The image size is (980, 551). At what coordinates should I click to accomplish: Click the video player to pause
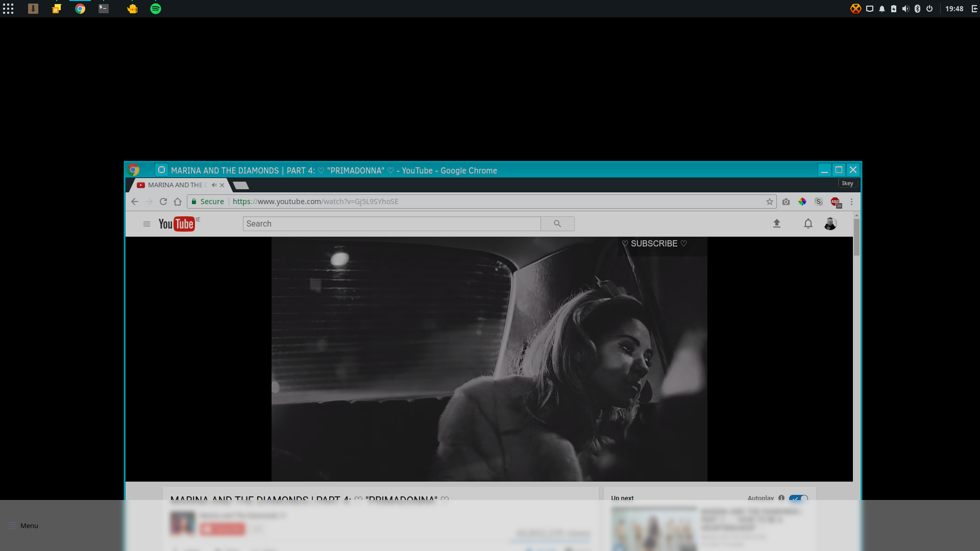tap(489, 359)
